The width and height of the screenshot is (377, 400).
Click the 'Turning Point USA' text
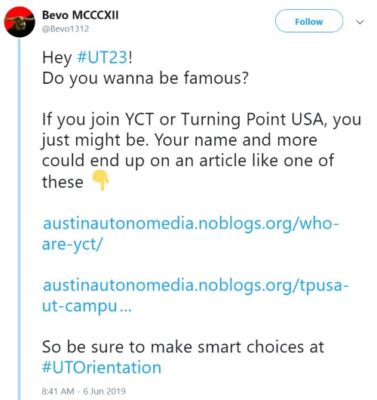(254, 120)
